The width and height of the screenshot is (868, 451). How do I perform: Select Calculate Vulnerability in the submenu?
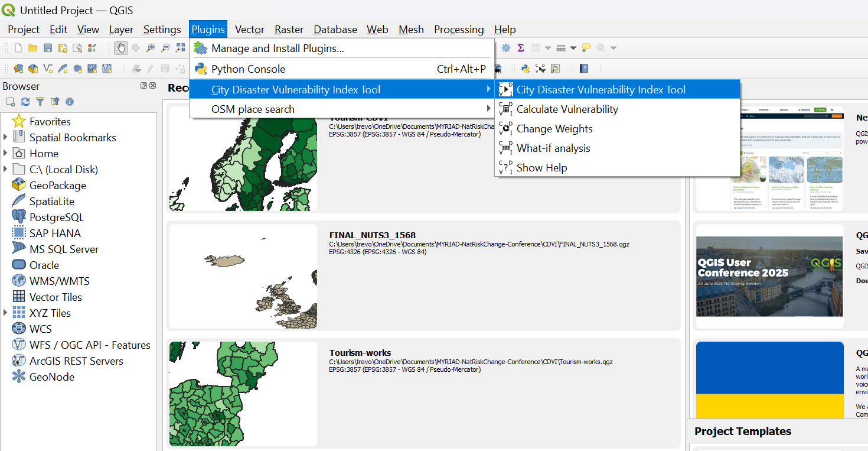[618, 109]
